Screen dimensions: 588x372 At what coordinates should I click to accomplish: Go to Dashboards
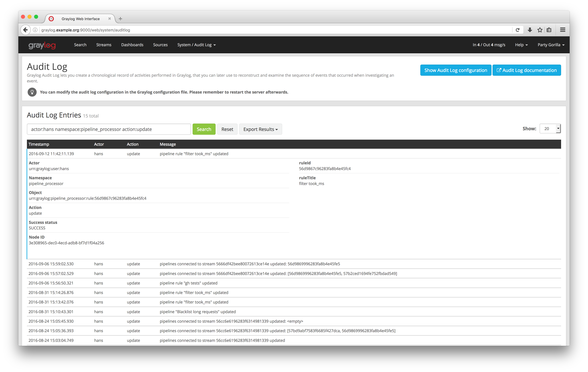click(x=132, y=45)
